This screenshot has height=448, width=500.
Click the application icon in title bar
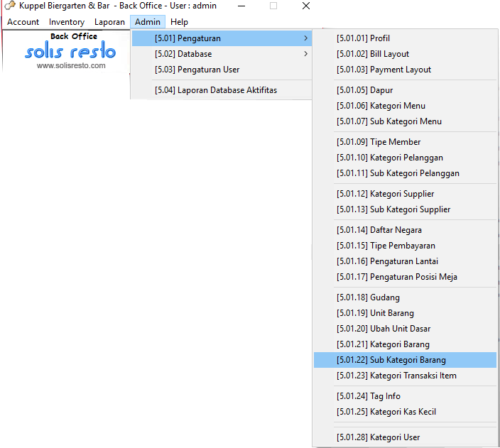coord(10,6)
